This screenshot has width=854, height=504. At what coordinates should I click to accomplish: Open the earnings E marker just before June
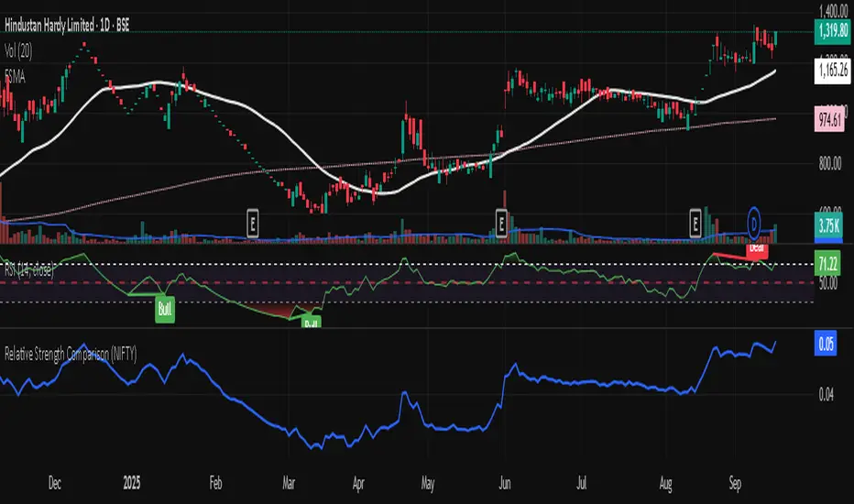click(501, 224)
